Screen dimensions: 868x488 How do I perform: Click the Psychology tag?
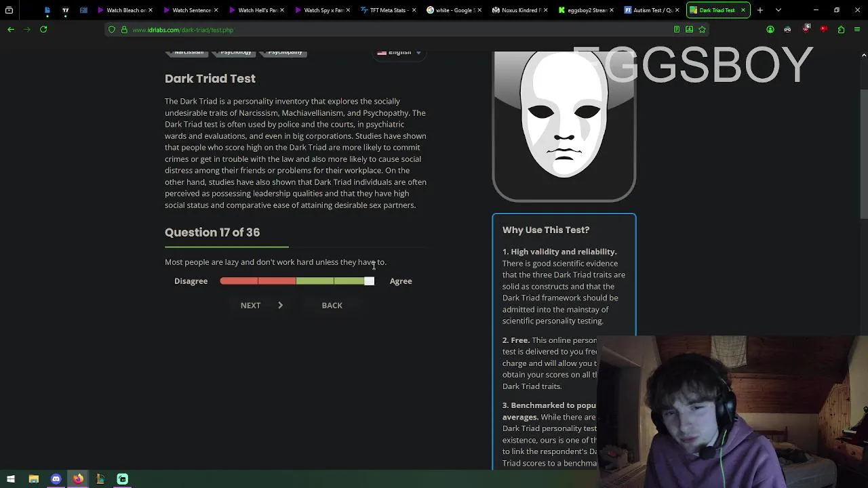(236, 53)
